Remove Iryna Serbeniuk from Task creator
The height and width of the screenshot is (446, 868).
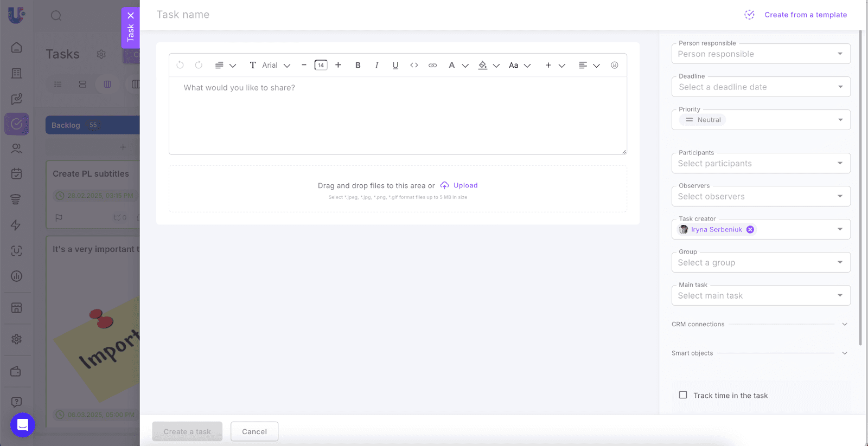coord(750,230)
